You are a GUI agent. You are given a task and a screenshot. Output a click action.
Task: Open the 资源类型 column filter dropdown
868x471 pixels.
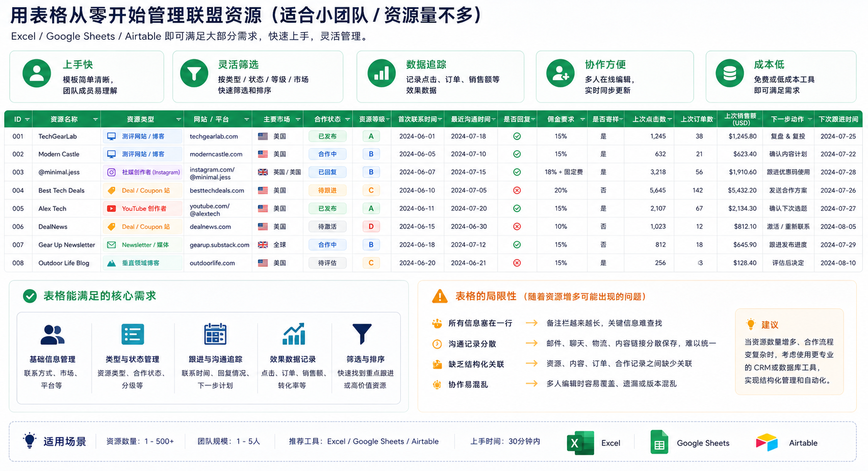tap(178, 119)
